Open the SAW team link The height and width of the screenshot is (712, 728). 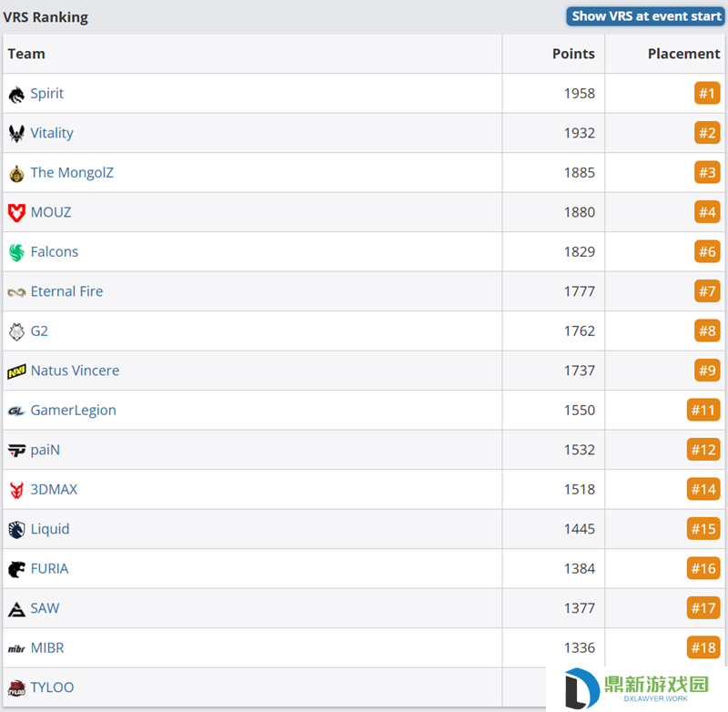(x=45, y=608)
